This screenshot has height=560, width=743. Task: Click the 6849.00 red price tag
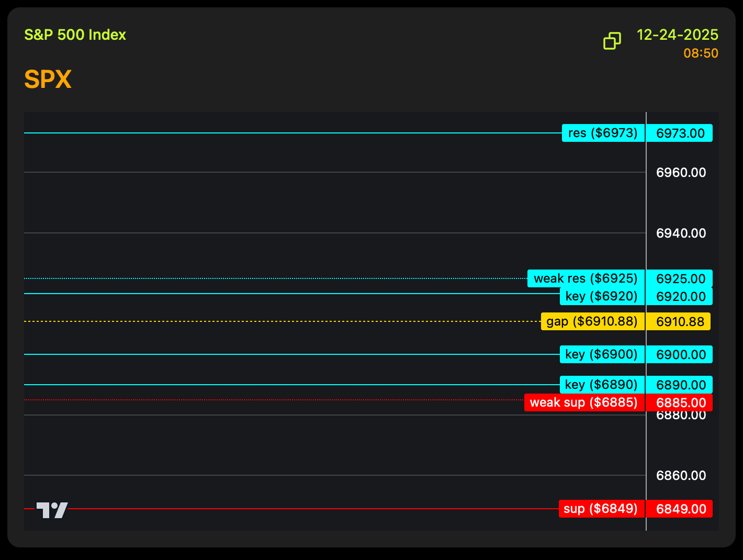tap(680, 509)
